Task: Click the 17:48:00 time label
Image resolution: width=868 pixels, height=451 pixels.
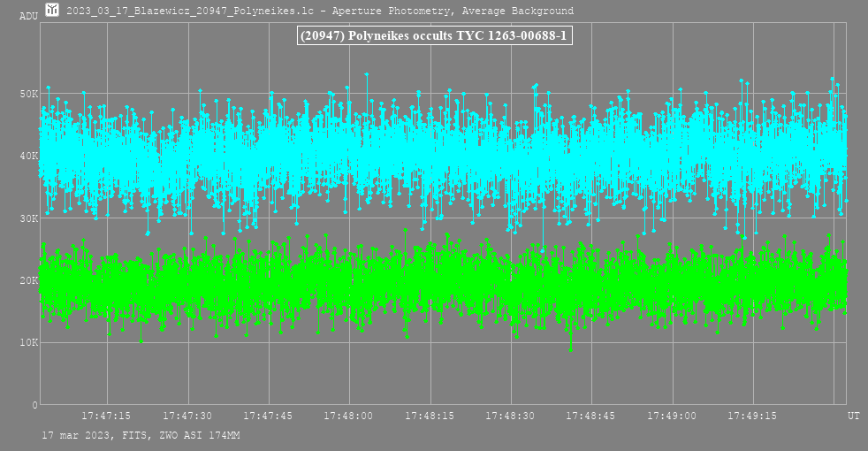Action: coord(348,416)
